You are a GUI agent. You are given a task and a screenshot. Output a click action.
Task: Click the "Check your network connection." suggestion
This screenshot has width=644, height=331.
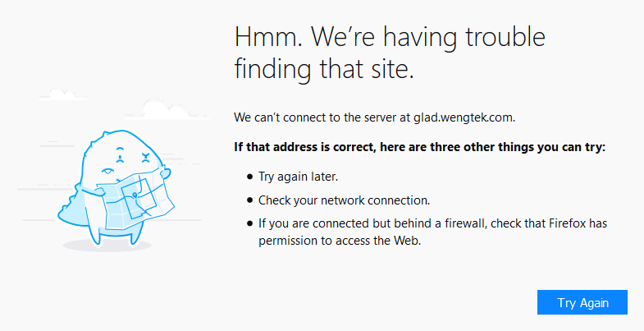pyautogui.click(x=344, y=200)
